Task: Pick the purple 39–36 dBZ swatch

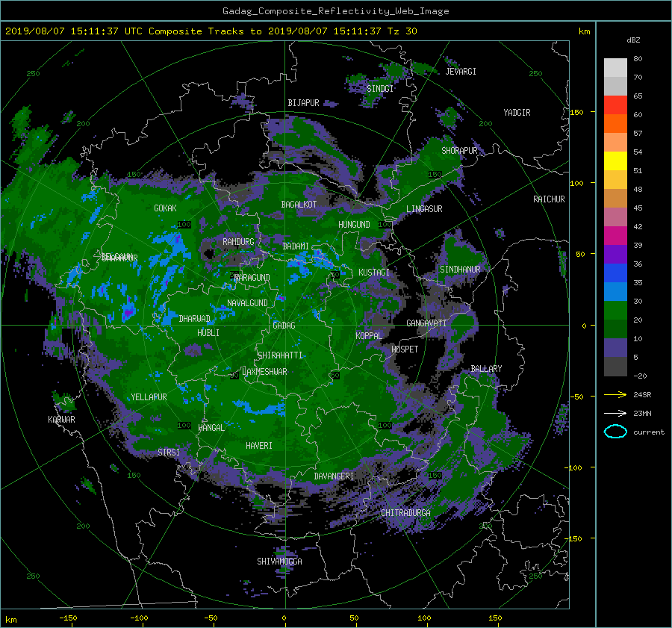Action: [x=615, y=255]
